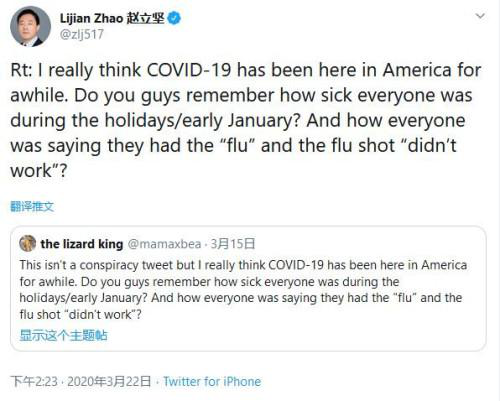Click the 下午2:23 tweet time
This screenshot has height=401, width=500.
click(x=34, y=381)
